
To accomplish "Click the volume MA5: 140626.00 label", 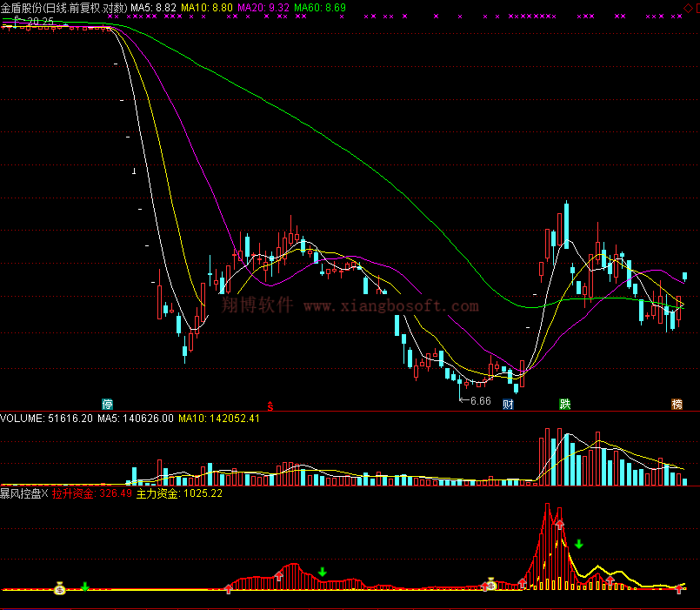I will (136, 419).
